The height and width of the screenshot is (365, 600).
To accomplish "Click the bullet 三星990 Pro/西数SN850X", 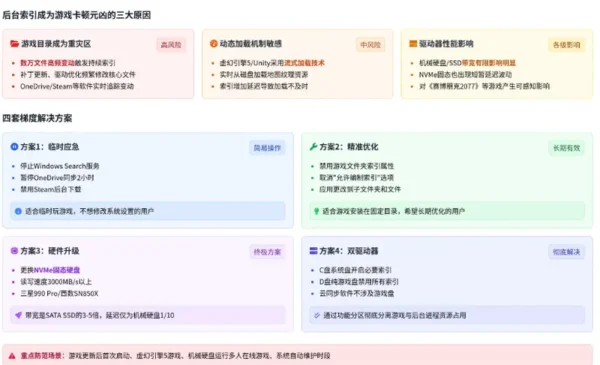I will (59, 293).
